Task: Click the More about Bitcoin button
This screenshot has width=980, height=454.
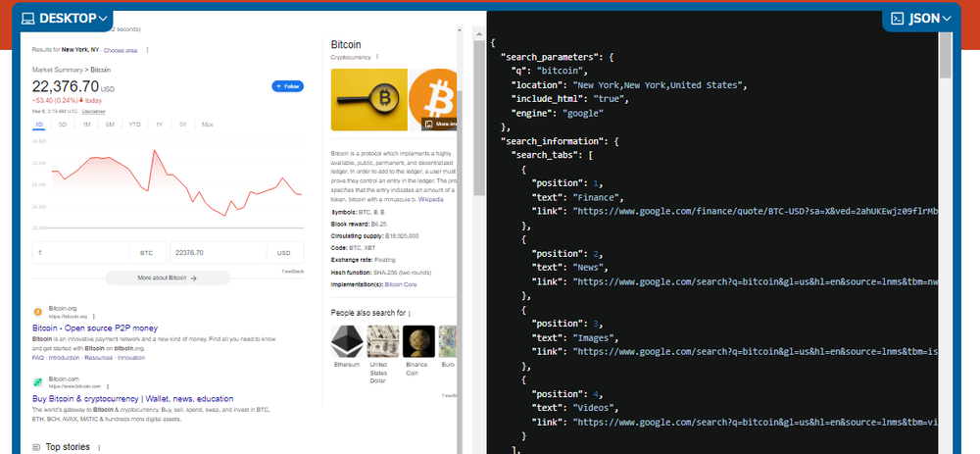Action: (168, 278)
